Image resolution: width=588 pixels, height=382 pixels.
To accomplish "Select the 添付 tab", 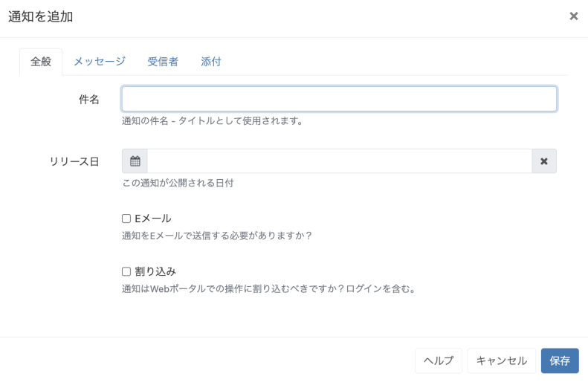I will click(211, 62).
